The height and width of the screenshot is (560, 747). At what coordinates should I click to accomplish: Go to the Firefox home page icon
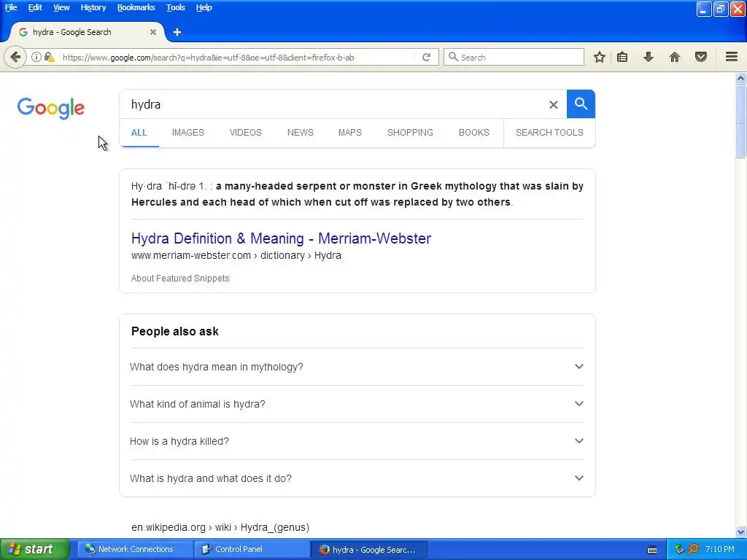pyautogui.click(x=675, y=57)
